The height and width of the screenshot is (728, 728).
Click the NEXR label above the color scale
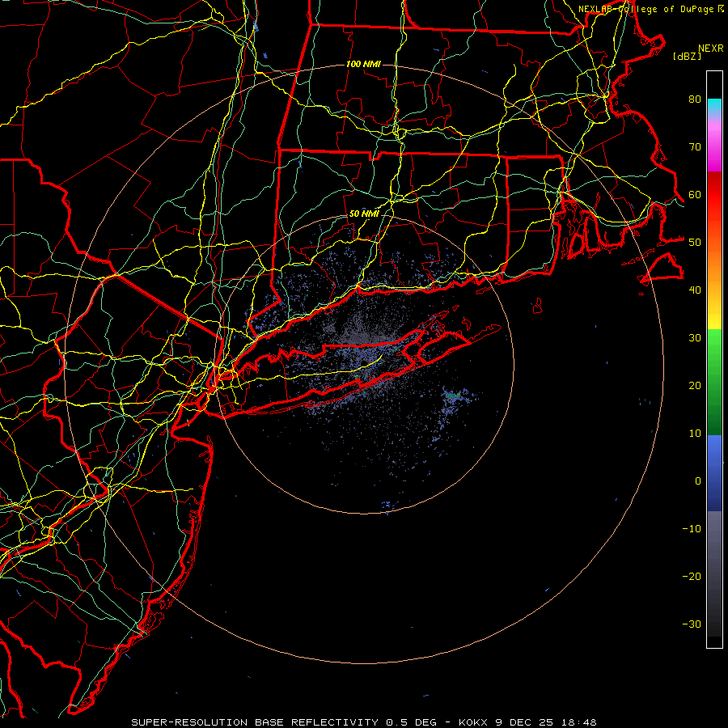pyautogui.click(x=710, y=49)
